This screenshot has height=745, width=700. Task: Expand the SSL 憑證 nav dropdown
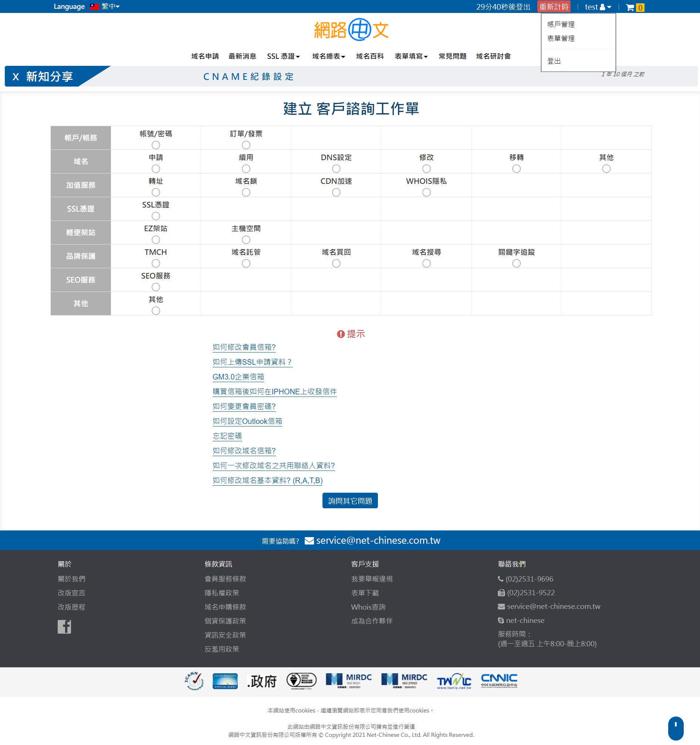283,56
